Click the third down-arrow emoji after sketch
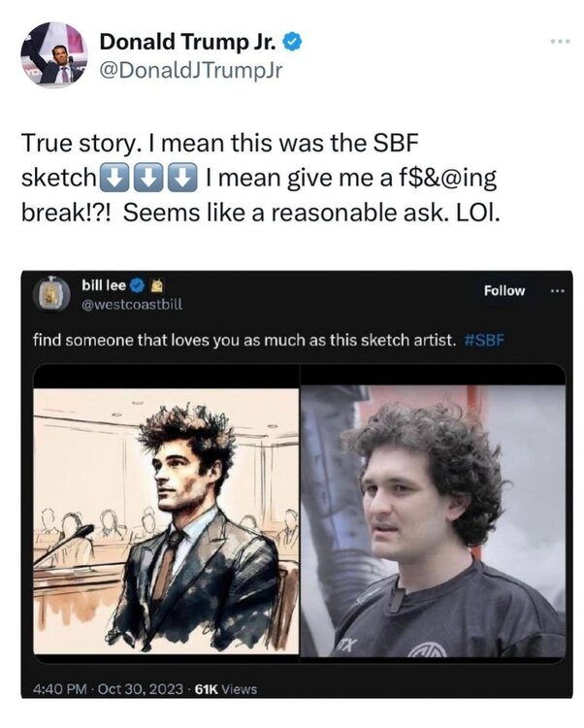The width and height of the screenshot is (584, 728). 181,178
